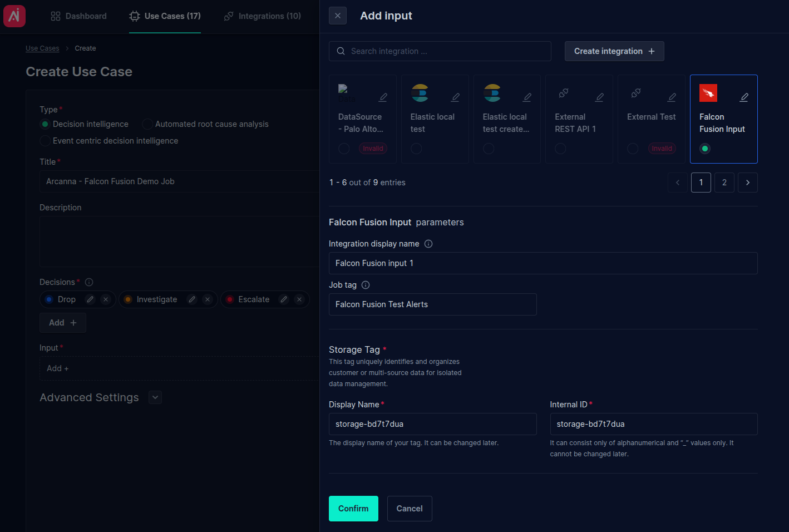The width and height of the screenshot is (789, 532).
Task: Go to the next page of integrations
Action: (748, 183)
